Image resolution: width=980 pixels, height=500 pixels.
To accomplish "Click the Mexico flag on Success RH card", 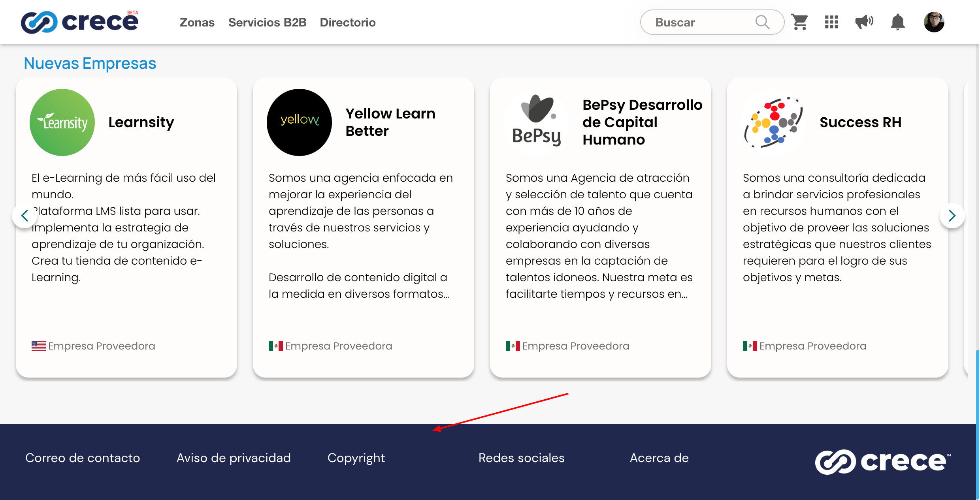I will (x=750, y=346).
